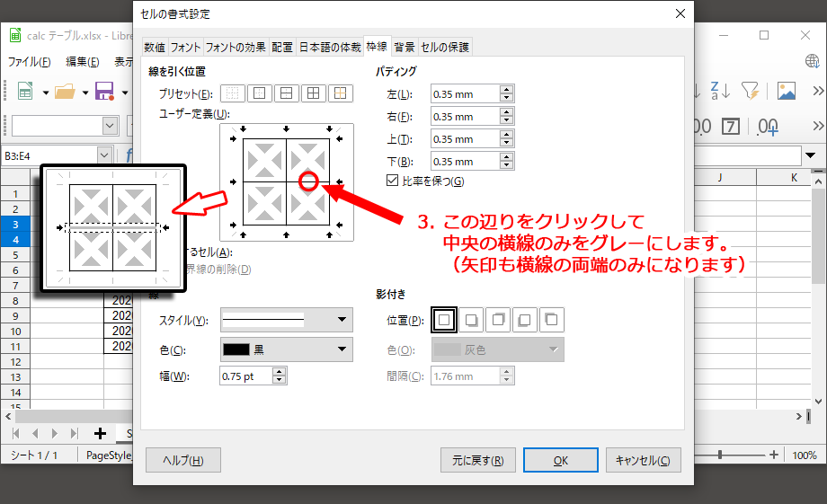Decrease the bottom padding 下 spinner
Image resolution: width=827 pixels, height=504 pixels.
coord(506,165)
